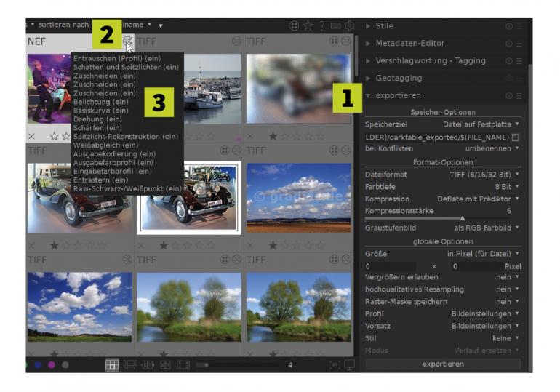Expand the Geotagging module
The height and width of the screenshot is (392, 560).
click(368, 79)
